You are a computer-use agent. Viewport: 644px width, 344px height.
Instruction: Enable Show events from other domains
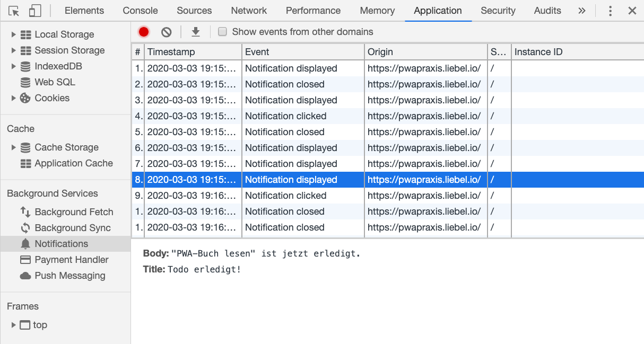point(222,31)
